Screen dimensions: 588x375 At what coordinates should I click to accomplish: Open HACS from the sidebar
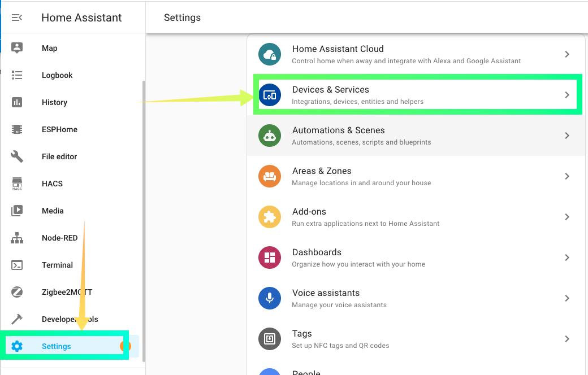(71, 184)
